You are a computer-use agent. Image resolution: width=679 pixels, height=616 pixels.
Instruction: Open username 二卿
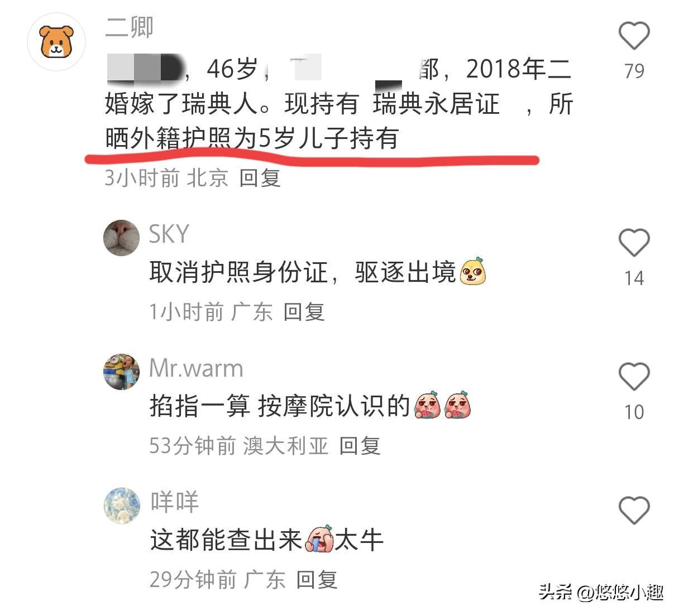pos(129,27)
